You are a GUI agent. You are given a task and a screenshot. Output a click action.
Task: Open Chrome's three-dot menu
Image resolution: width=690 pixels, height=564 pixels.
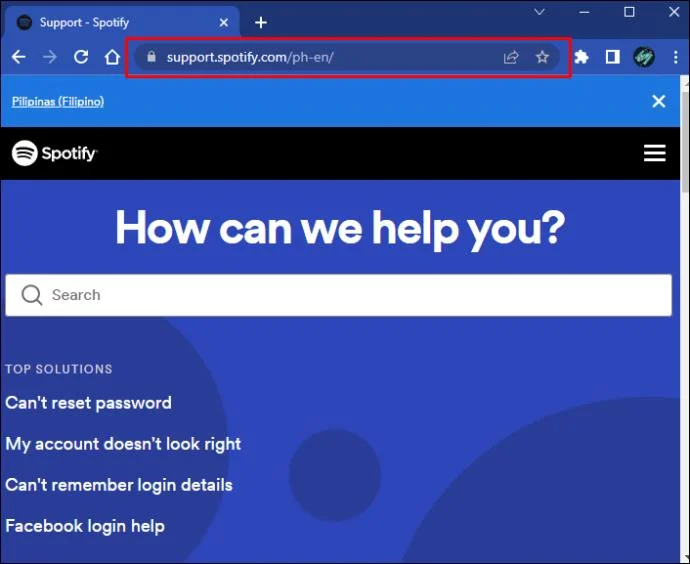(675, 57)
